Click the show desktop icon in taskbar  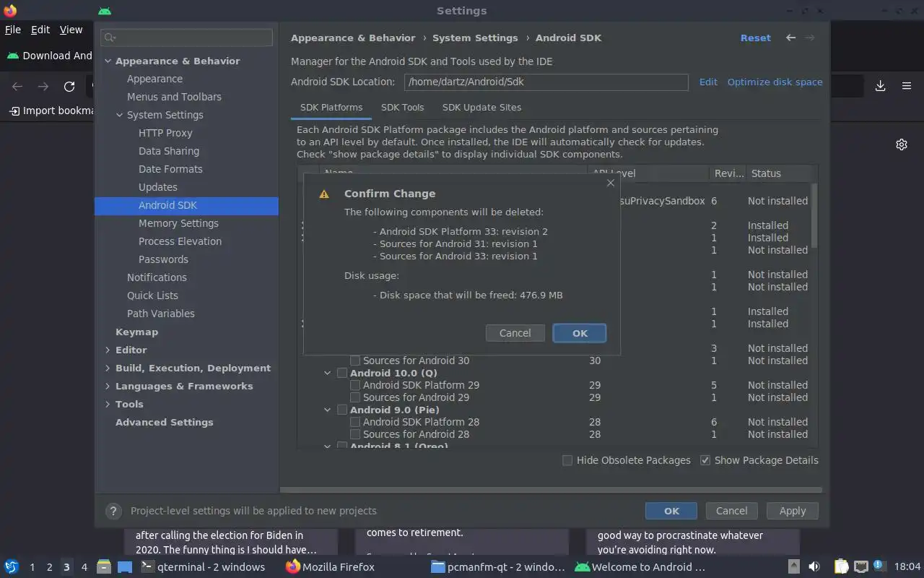[x=125, y=567]
